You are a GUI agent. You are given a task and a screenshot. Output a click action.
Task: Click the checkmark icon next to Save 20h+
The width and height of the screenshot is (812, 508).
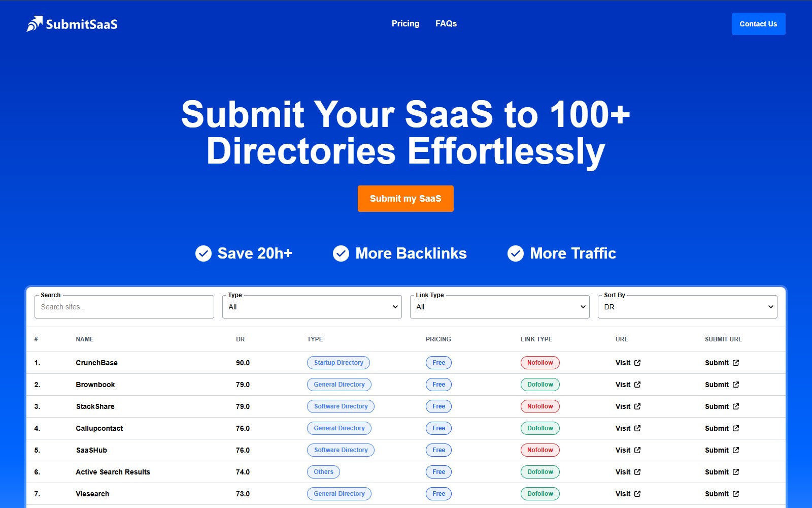pyautogui.click(x=203, y=253)
